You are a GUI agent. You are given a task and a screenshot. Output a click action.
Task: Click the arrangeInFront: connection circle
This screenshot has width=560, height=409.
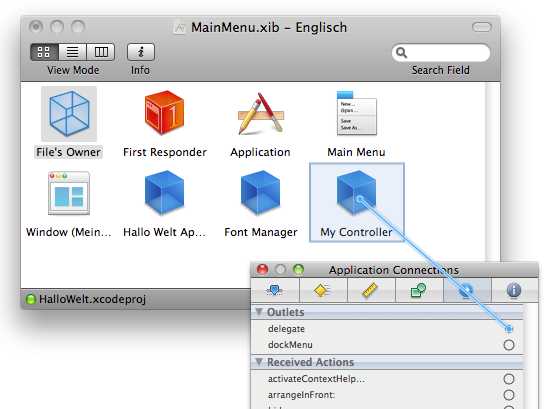509,395
